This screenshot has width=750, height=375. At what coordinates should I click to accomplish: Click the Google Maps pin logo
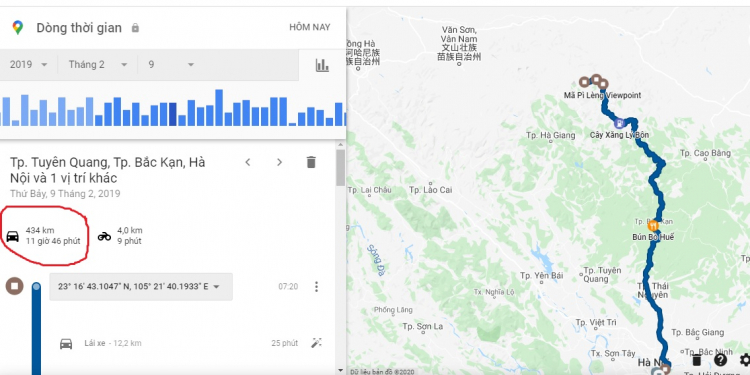click(18, 27)
